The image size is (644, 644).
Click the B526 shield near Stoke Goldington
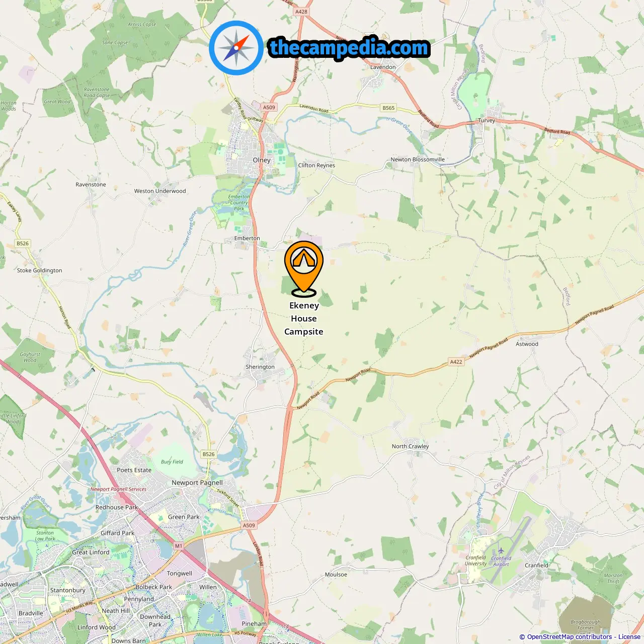coord(23,244)
